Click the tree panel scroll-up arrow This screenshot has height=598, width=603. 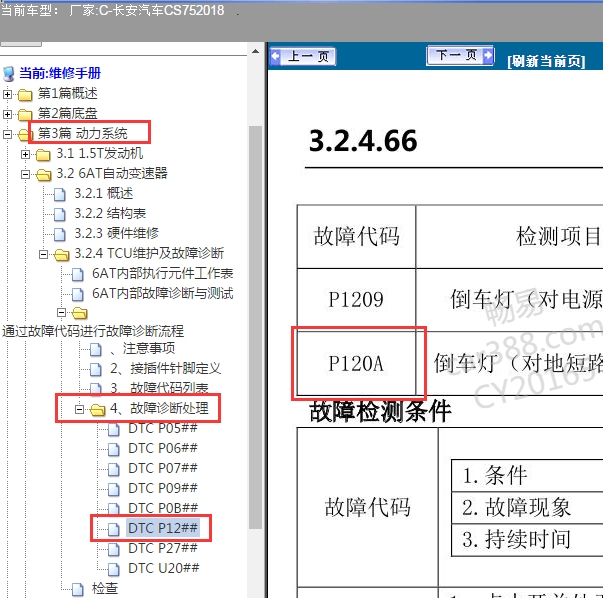click(255, 51)
